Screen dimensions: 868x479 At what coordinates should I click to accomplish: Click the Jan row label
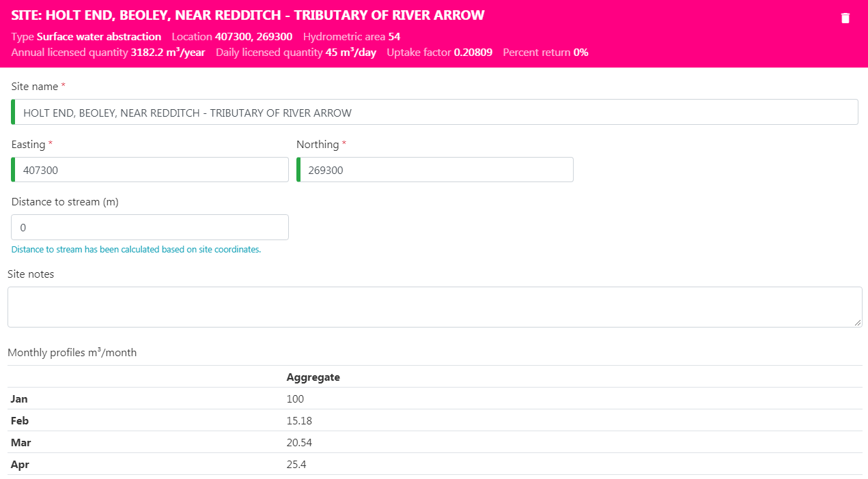click(19, 399)
